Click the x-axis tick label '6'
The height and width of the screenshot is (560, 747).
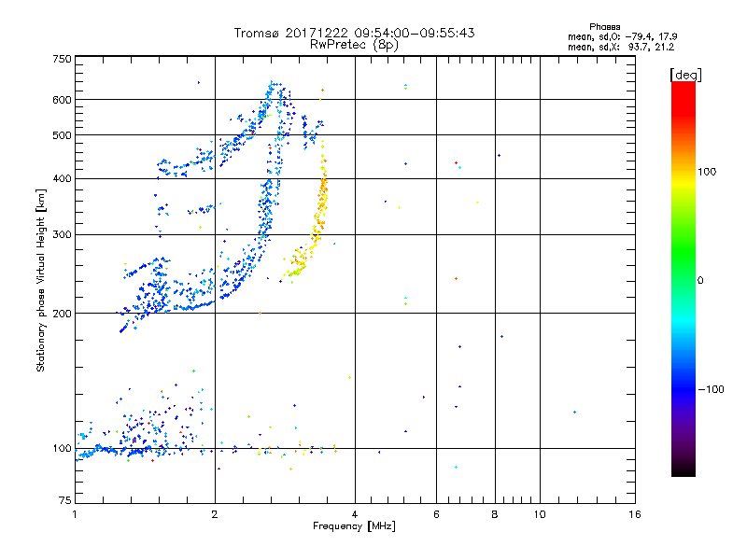tap(436, 514)
